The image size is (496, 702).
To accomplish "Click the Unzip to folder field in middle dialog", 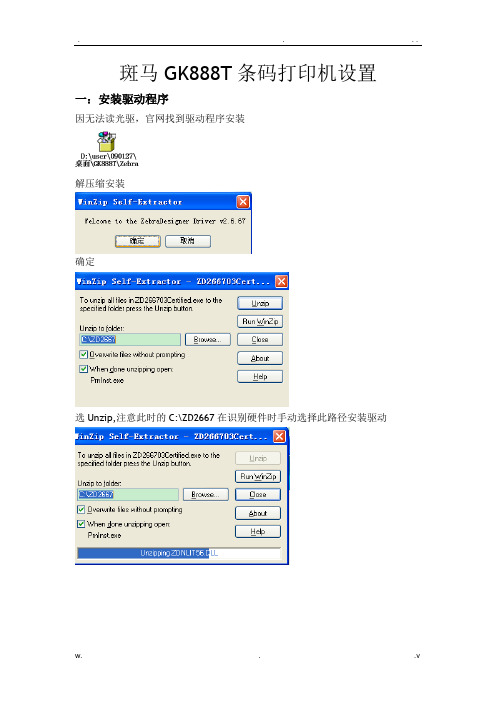I will [130, 339].
